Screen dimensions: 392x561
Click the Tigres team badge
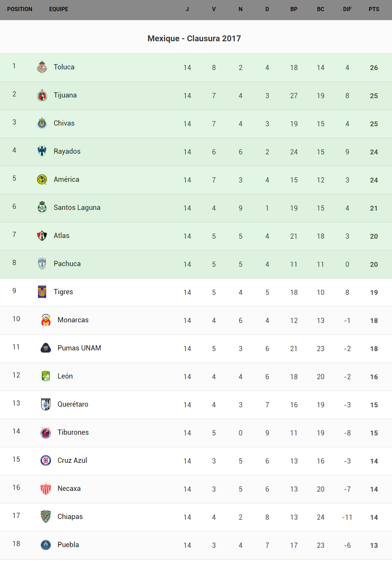pyautogui.click(x=42, y=292)
